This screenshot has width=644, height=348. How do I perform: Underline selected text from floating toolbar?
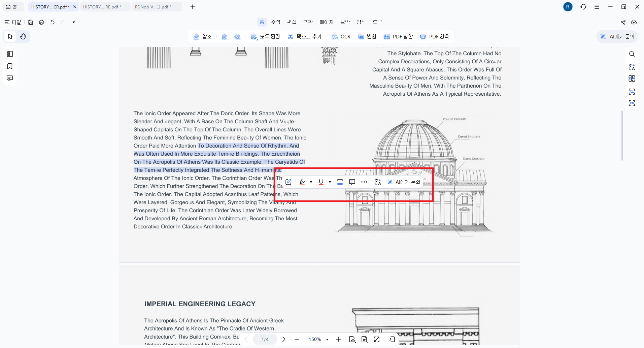pos(321,182)
